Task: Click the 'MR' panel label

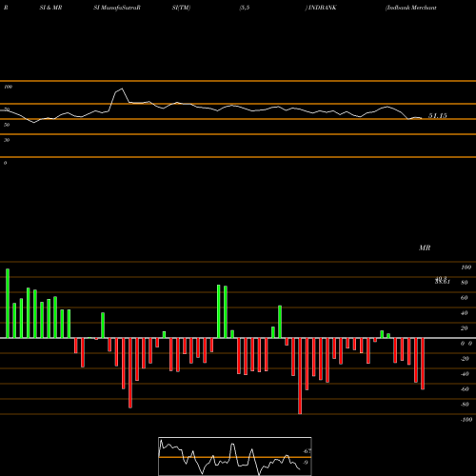Action: tap(425, 248)
